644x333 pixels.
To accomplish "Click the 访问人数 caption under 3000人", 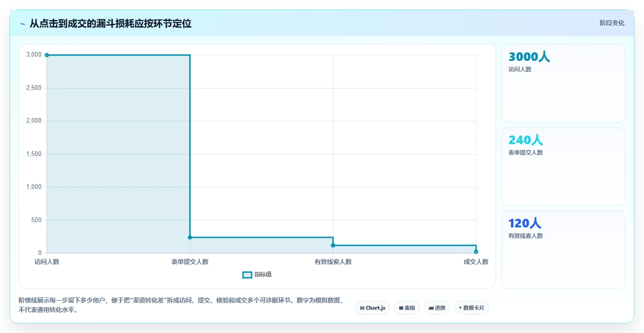I will [520, 69].
